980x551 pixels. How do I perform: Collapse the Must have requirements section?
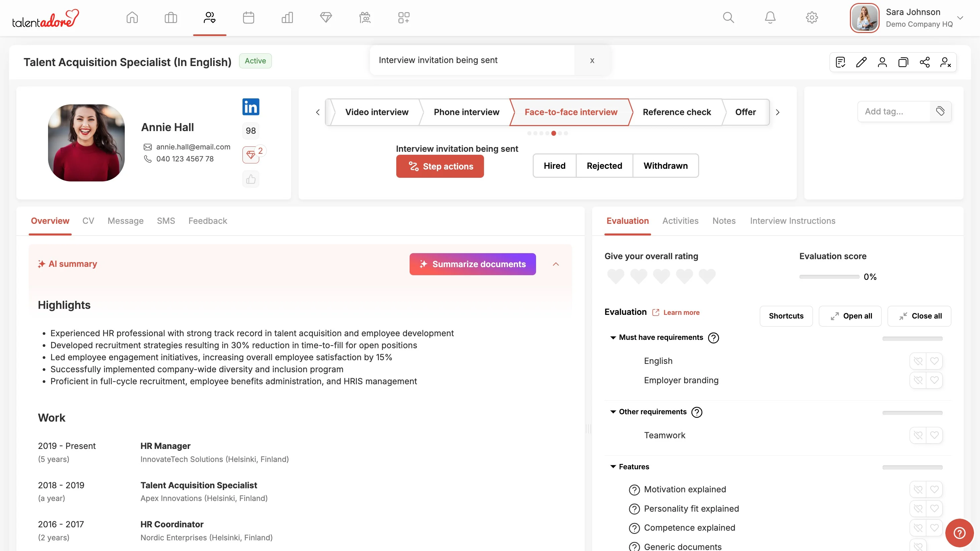pos(613,338)
